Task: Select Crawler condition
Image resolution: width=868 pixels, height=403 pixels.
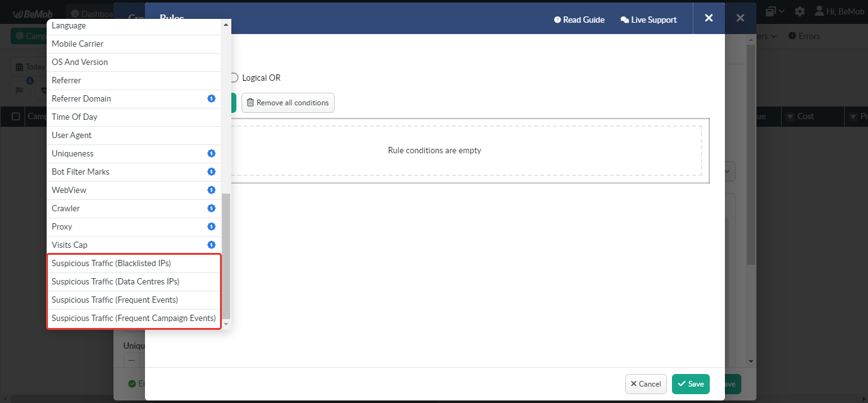Action: (x=134, y=209)
